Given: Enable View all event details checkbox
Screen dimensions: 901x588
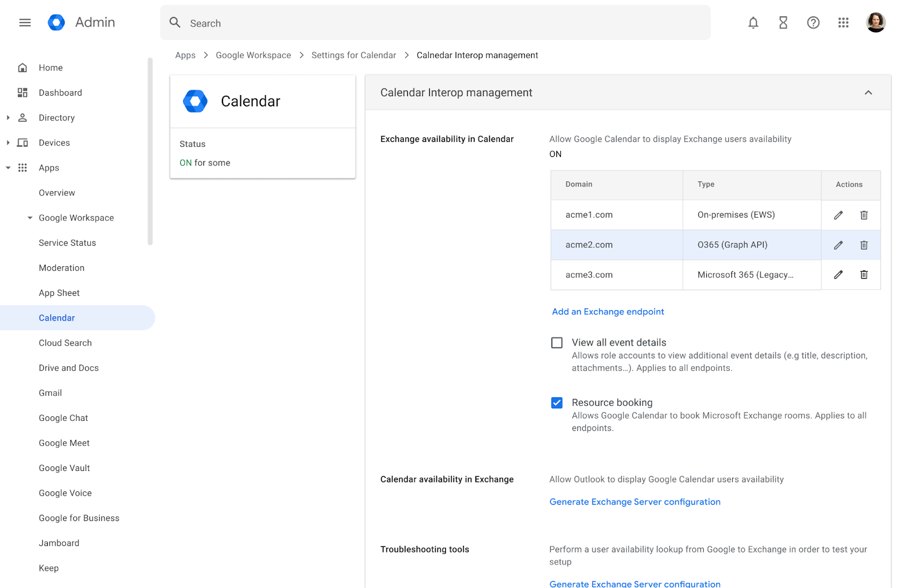Looking at the screenshot, I should (557, 343).
